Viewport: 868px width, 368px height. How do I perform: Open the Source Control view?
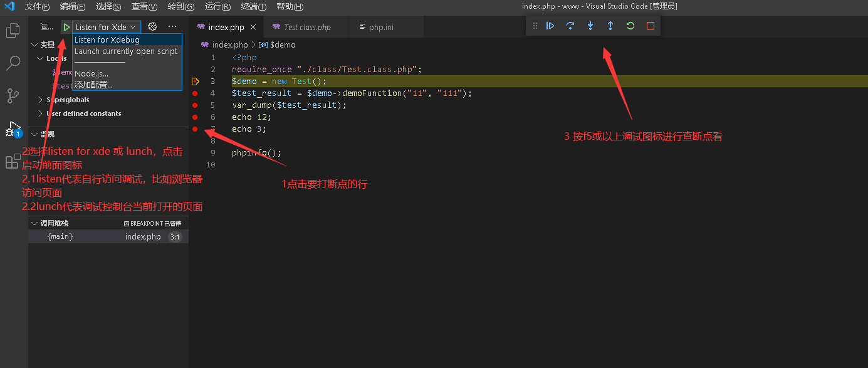pyautogui.click(x=13, y=96)
